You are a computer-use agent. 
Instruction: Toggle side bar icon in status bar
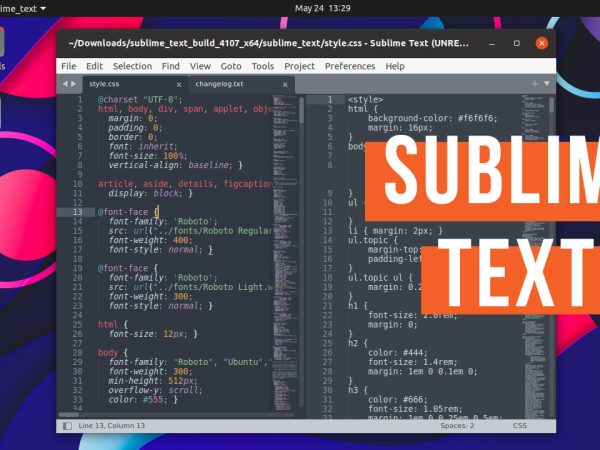67,426
